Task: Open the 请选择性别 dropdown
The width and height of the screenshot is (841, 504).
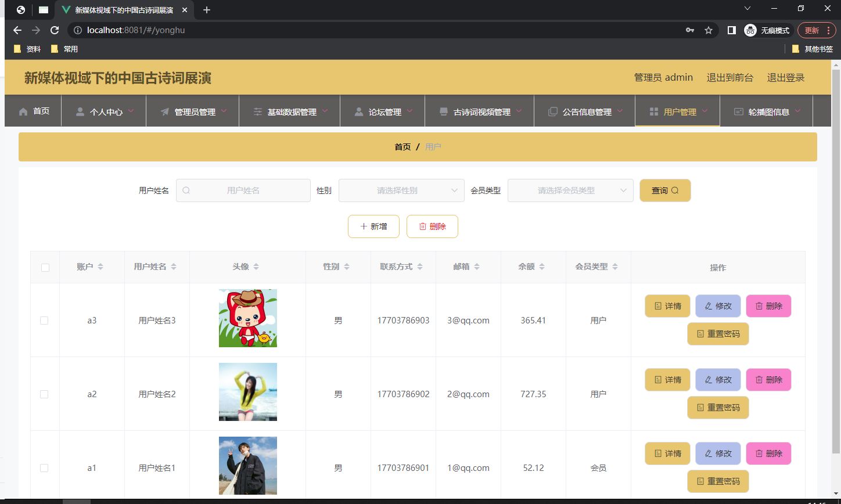Action: coord(401,190)
